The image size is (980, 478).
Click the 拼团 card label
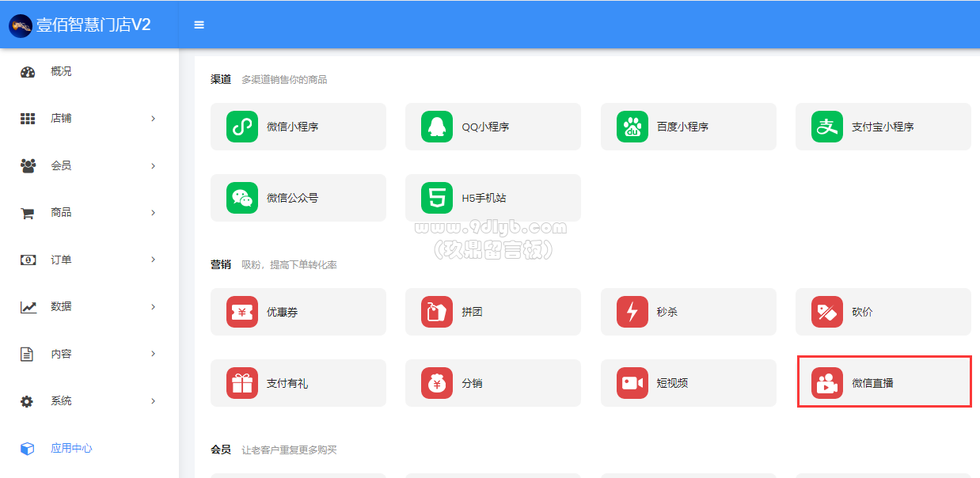coord(472,312)
